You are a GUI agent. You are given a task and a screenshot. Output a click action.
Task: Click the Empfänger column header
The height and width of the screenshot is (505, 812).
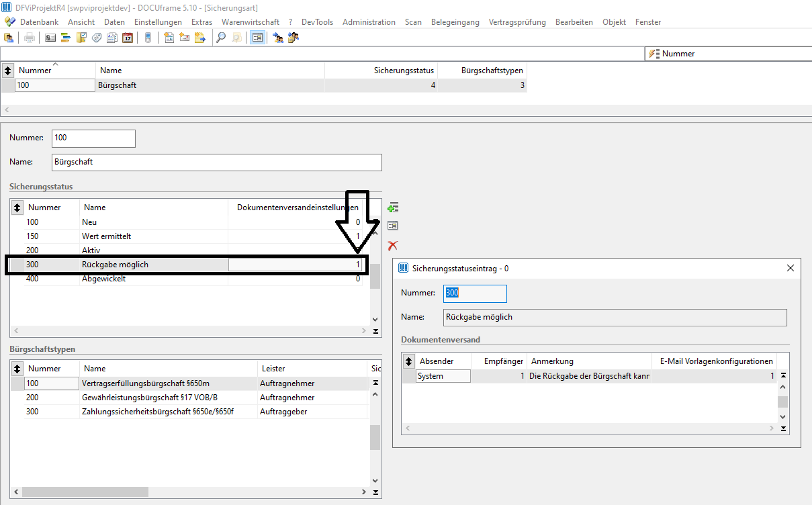coord(499,361)
